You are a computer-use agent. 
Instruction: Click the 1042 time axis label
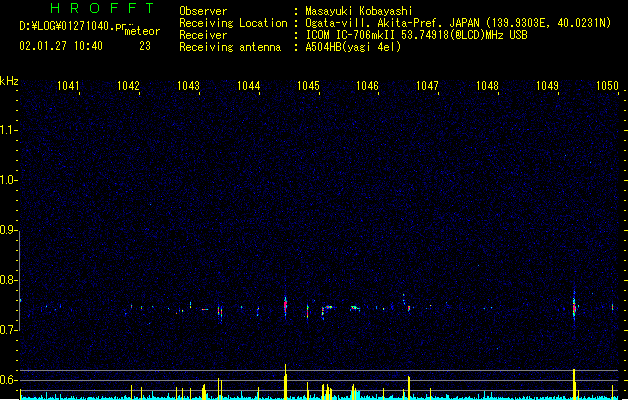128,86
